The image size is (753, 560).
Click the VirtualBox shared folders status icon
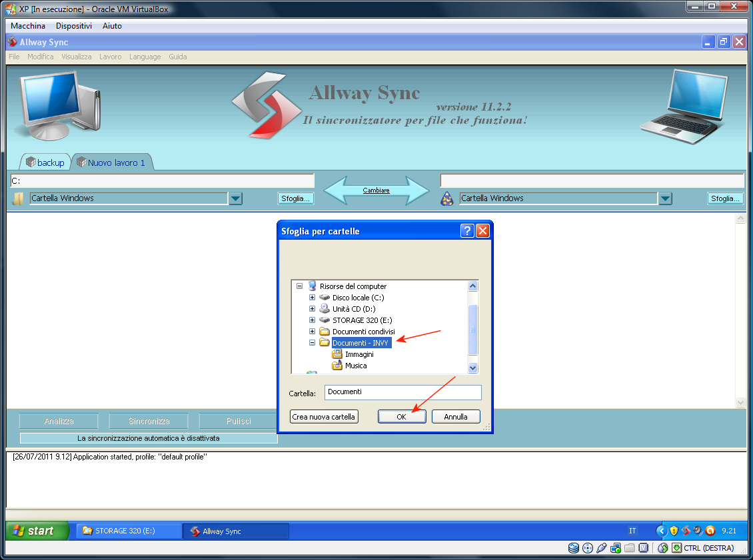pyautogui.click(x=629, y=548)
